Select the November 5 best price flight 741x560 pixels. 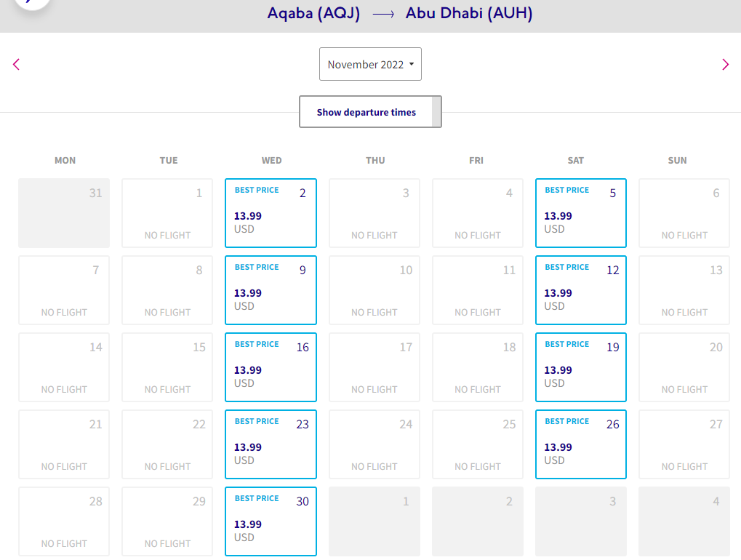click(581, 212)
